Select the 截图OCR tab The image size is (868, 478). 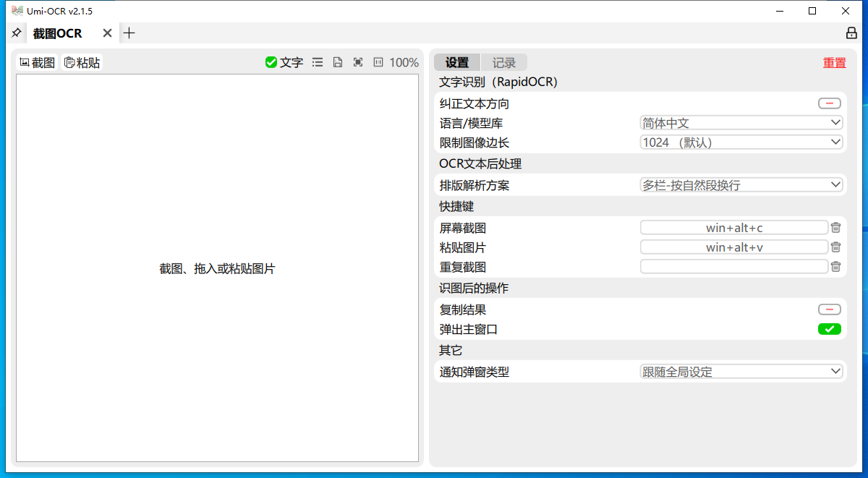pyautogui.click(x=58, y=33)
